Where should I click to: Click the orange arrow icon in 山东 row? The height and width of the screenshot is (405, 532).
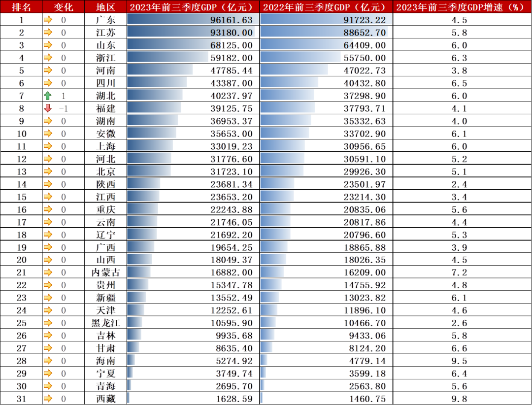48,45
